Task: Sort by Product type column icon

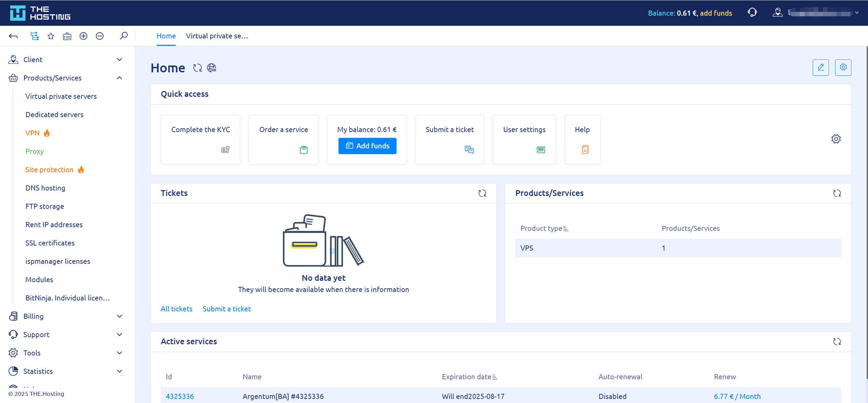Action: 566,229
